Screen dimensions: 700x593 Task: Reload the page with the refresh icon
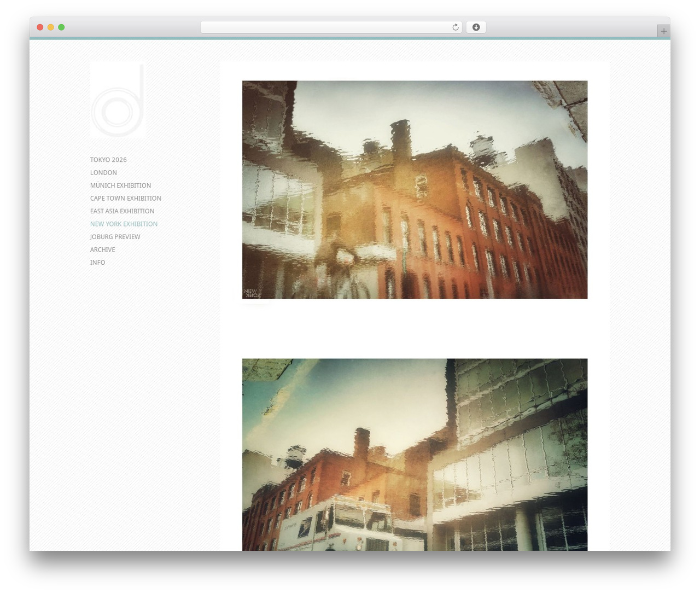[x=455, y=27]
